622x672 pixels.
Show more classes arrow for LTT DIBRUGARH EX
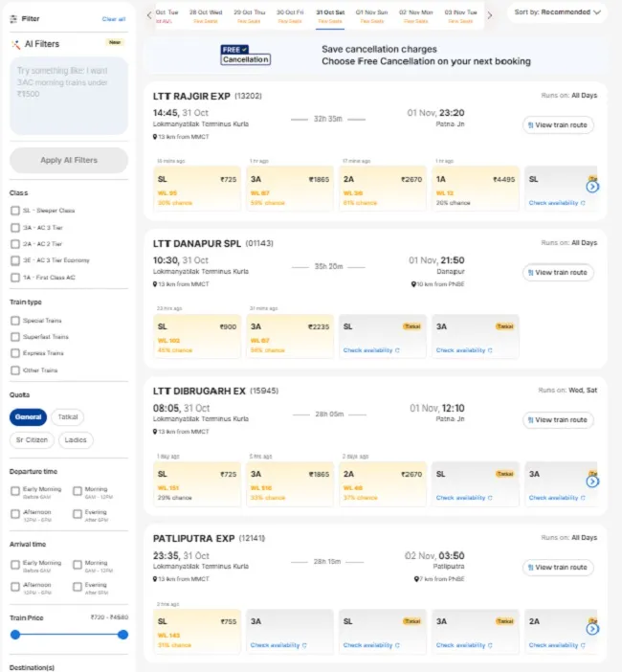592,482
